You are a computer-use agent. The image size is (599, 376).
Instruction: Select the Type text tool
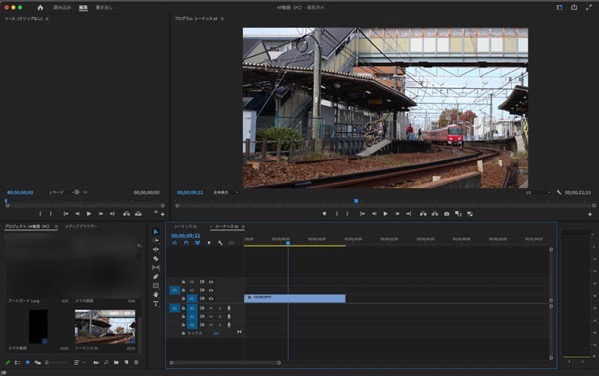[155, 304]
